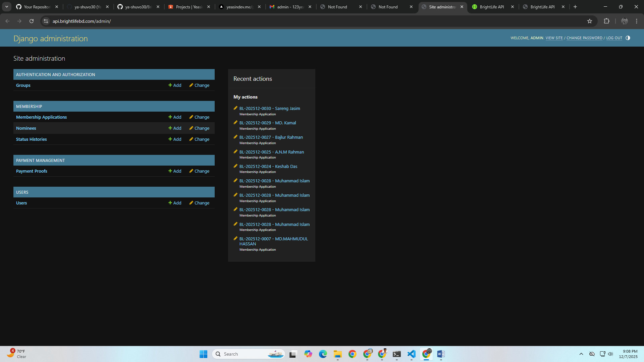Open Microsoft Word from taskbar
This screenshot has width=644, height=362.
pos(441,354)
